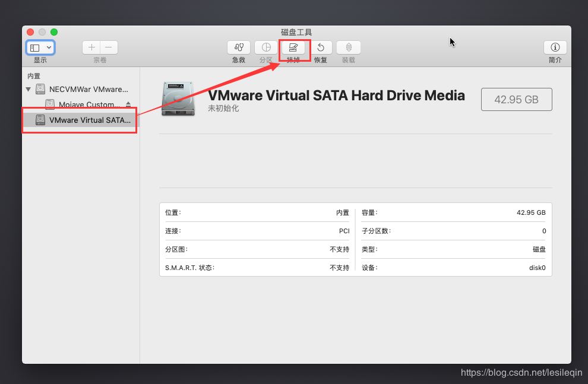Open First Aid (急救) tool
Image resolution: width=588 pixels, height=384 pixels.
[238, 47]
